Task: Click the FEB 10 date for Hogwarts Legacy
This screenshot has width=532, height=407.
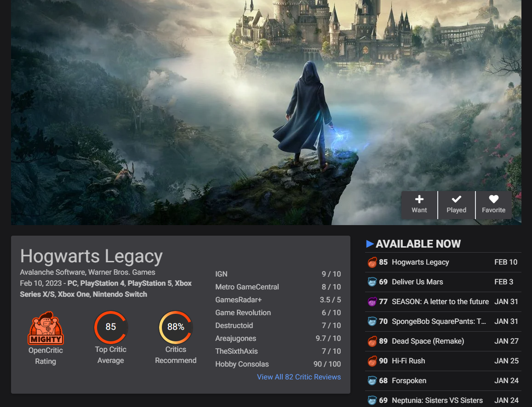Action: (x=506, y=262)
